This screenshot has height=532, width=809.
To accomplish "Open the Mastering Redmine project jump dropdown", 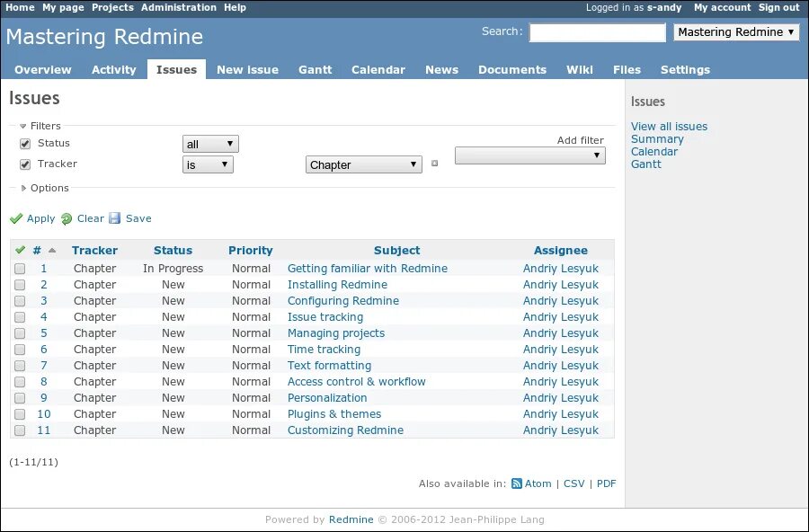I will pos(735,32).
